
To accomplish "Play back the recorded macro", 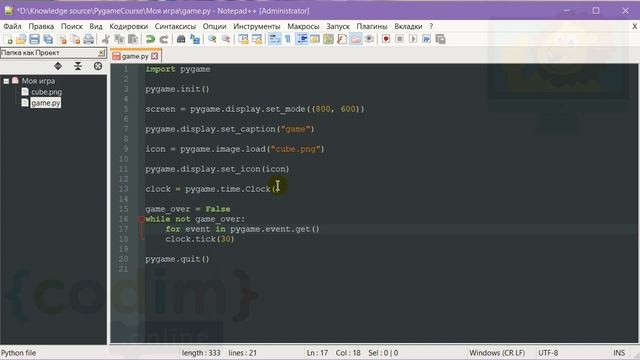I will [413, 39].
